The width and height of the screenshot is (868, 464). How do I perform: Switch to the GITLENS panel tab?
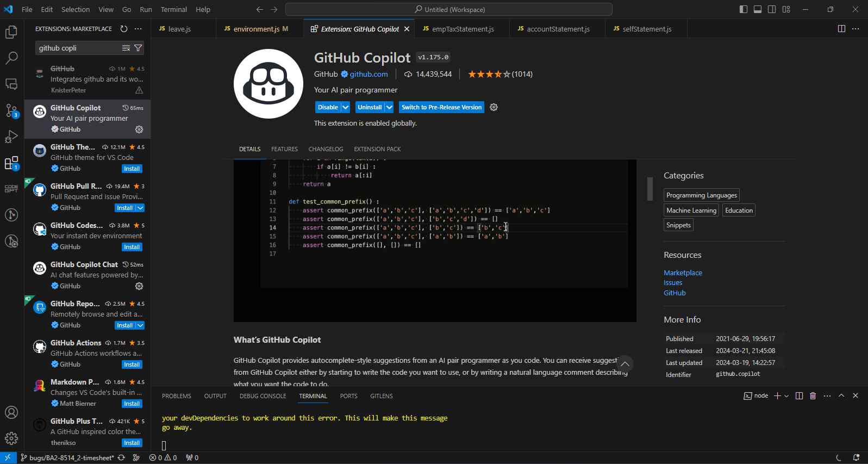pyautogui.click(x=382, y=396)
